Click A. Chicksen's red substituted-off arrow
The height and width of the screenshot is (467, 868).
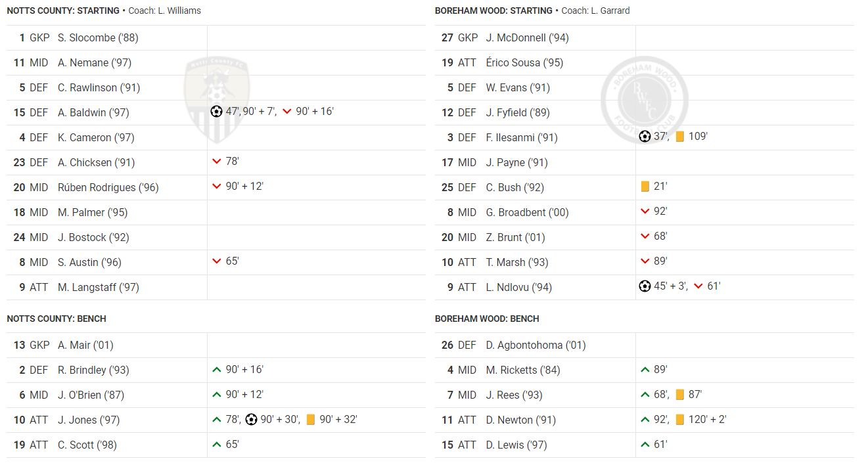(217, 162)
